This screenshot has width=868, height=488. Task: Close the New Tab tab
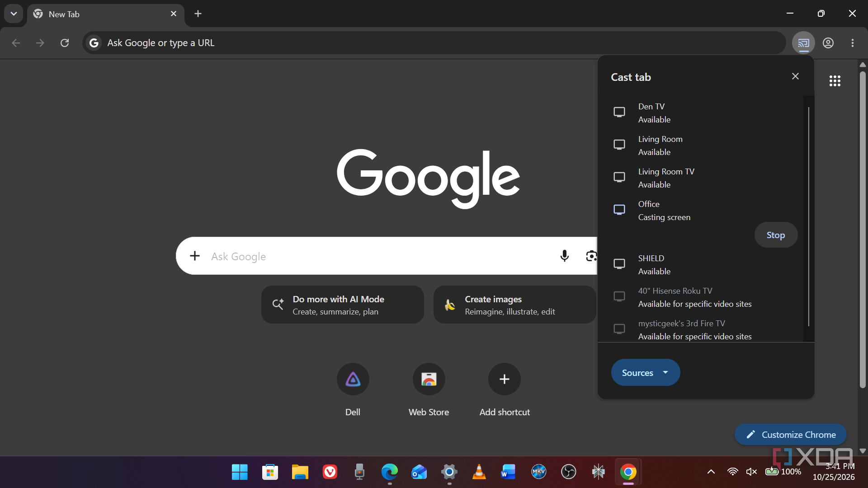(x=174, y=14)
